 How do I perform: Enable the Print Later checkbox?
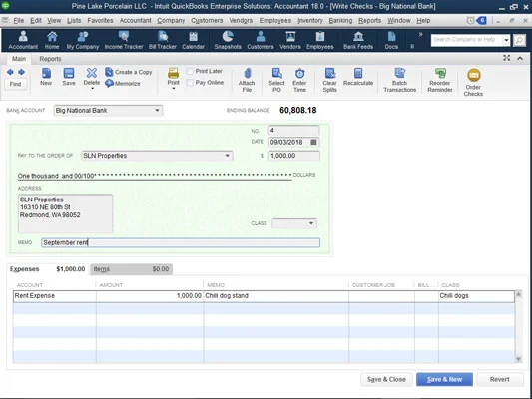coord(190,71)
